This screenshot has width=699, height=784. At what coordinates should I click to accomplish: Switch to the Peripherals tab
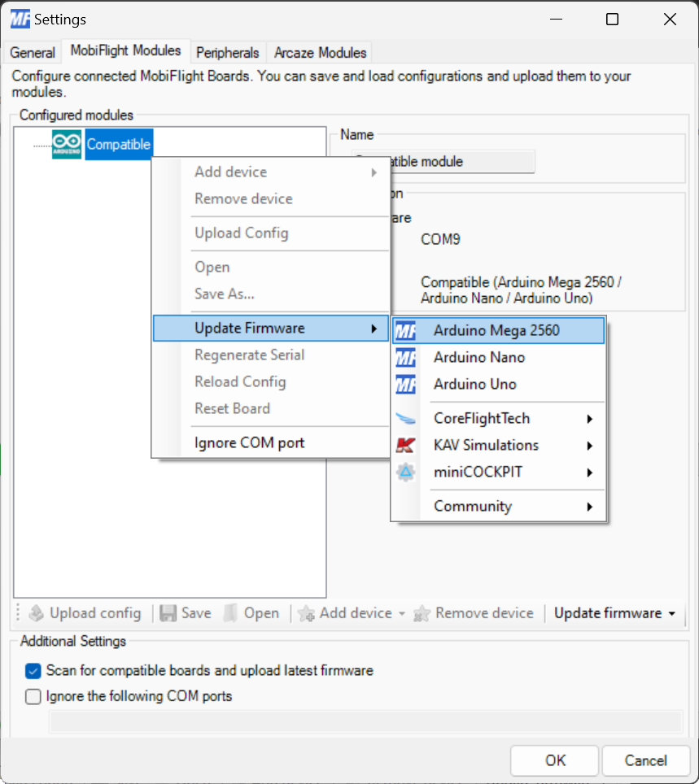(x=228, y=52)
